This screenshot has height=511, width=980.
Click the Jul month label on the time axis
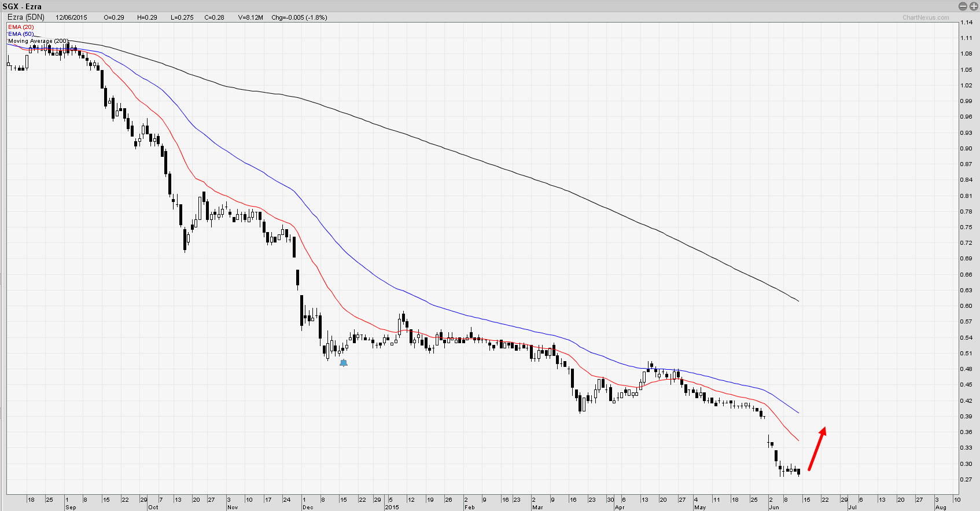click(852, 508)
